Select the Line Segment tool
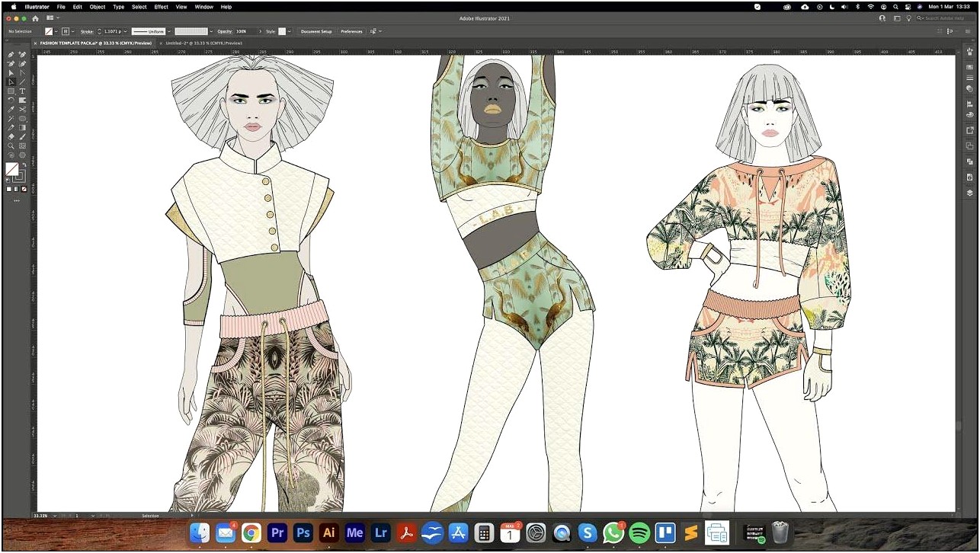 (x=22, y=82)
